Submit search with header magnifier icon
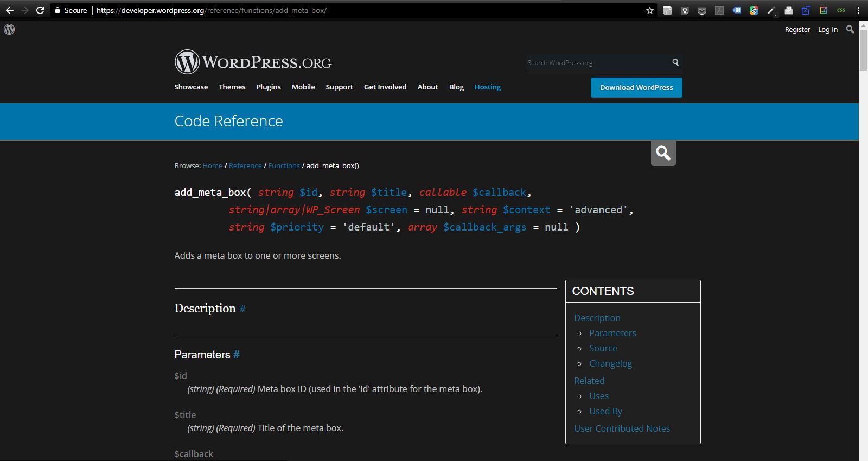This screenshot has width=868, height=461. [x=675, y=62]
